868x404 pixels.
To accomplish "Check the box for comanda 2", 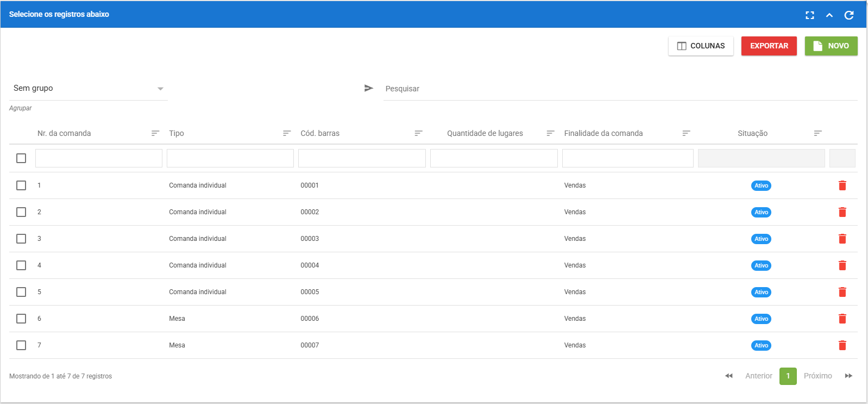I will (21, 212).
